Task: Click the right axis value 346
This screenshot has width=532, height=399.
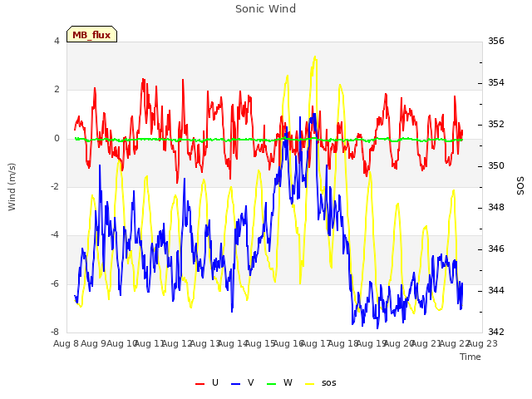Action: [x=496, y=249]
